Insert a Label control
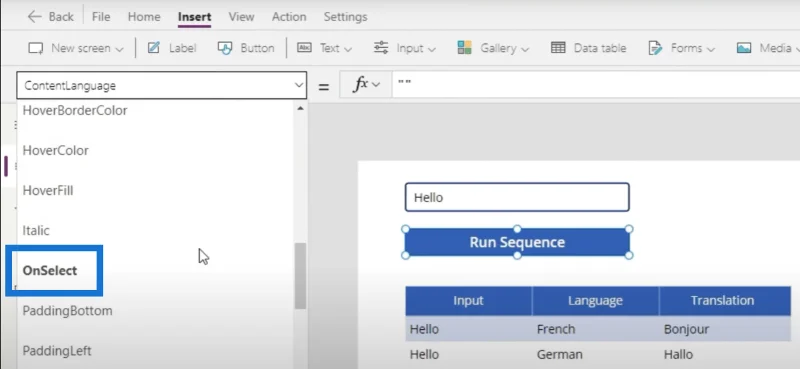Image resolution: width=800 pixels, height=369 pixels. click(x=172, y=48)
